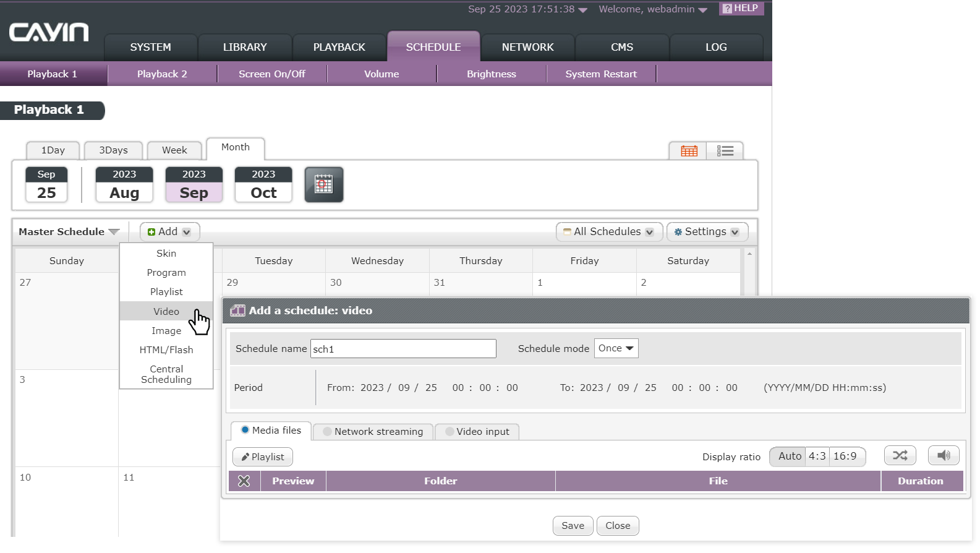Select 2023 Sep month button

(x=194, y=184)
